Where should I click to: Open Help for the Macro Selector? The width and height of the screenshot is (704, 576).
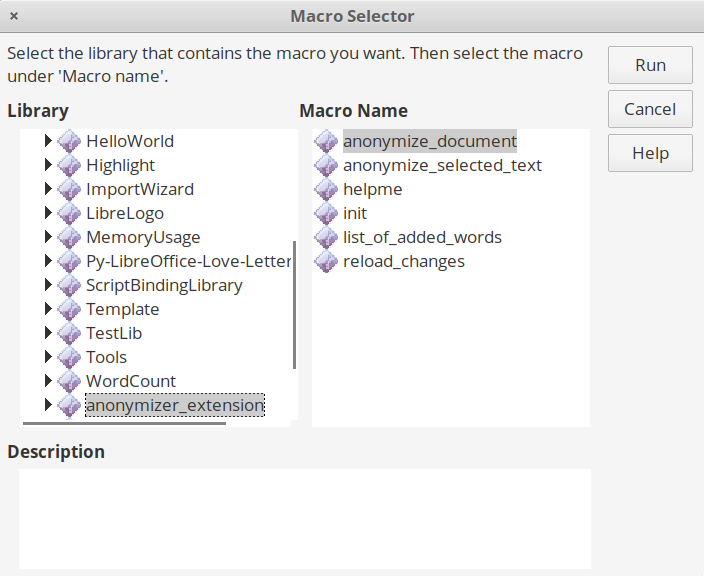click(650, 153)
